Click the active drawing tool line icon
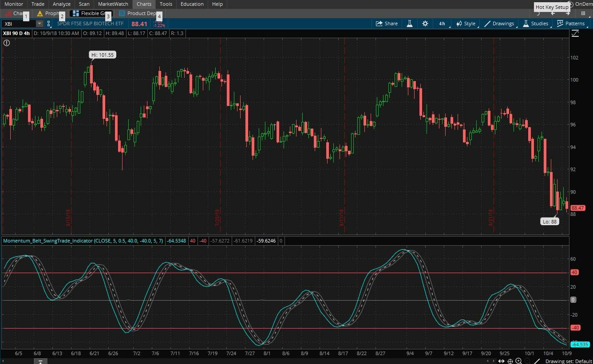Screen dimensions: 593x364 coord(537,361)
